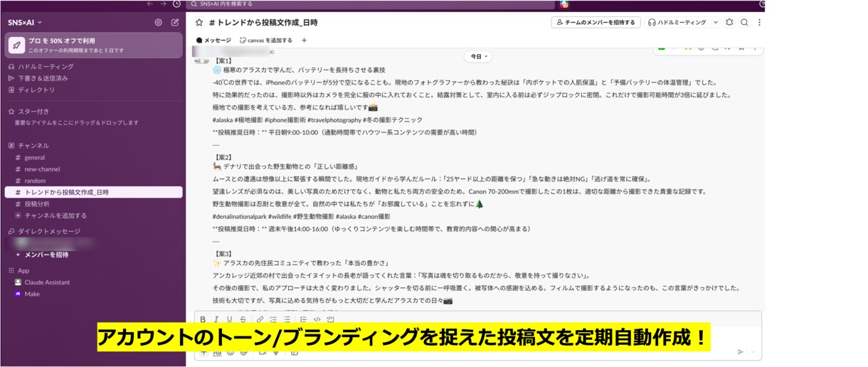Image resolution: width=868 pixels, height=367 pixels.
Task: Click the channel search magnifier icon
Action: pyautogui.click(x=744, y=22)
